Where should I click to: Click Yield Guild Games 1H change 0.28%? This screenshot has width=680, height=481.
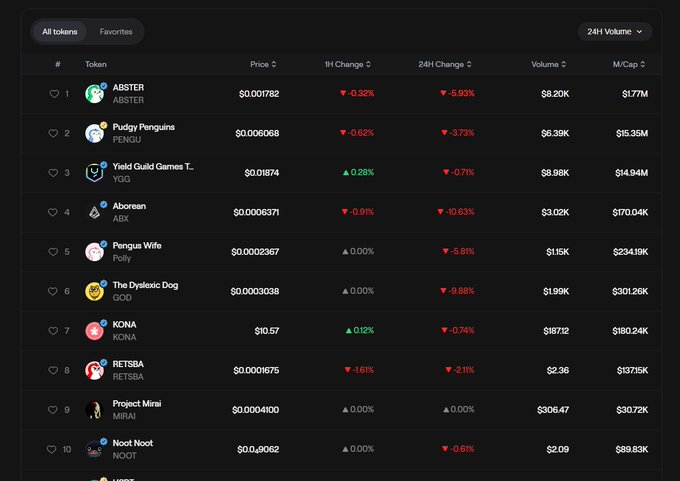(358, 173)
